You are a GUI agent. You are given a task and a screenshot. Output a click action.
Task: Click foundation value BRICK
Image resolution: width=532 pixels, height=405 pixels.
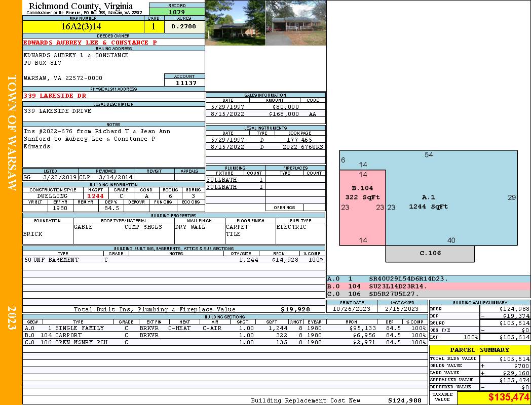click(33, 234)
